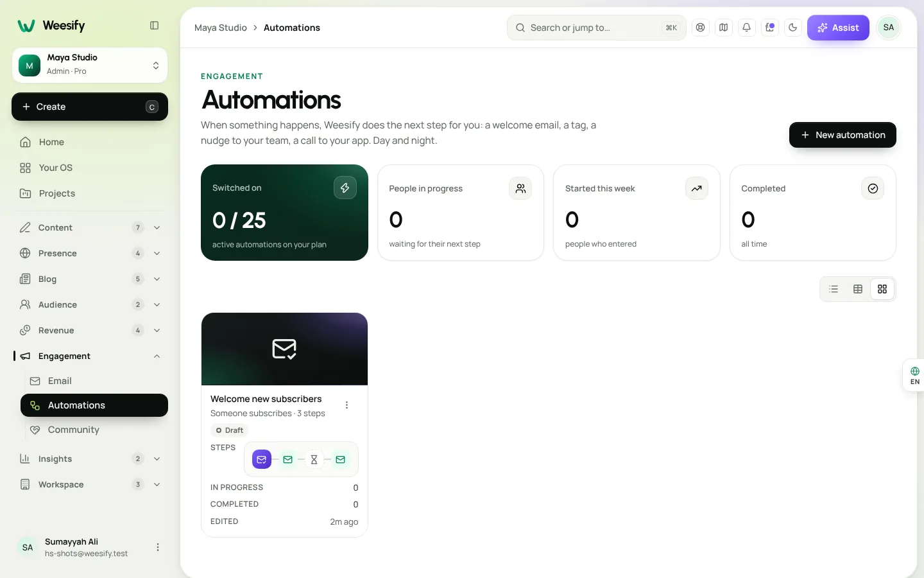Click the Create button
The image size is (924, 578).
(90, 107)
